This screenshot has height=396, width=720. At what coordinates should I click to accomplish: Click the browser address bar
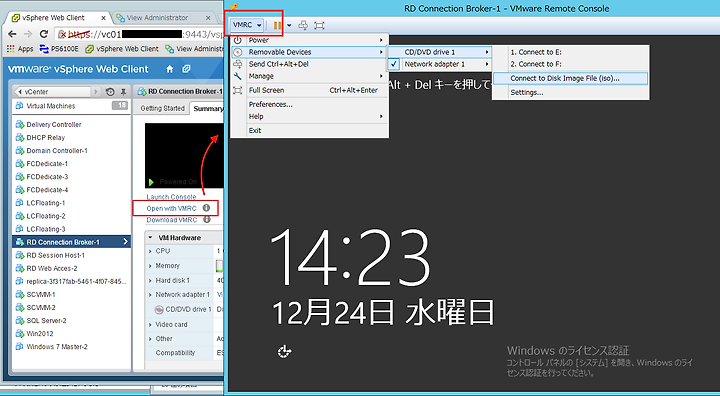[x=140, y=34]
